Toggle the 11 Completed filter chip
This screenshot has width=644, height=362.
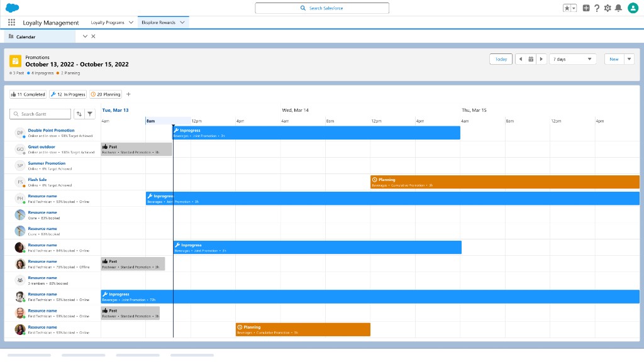pos(28,94)
